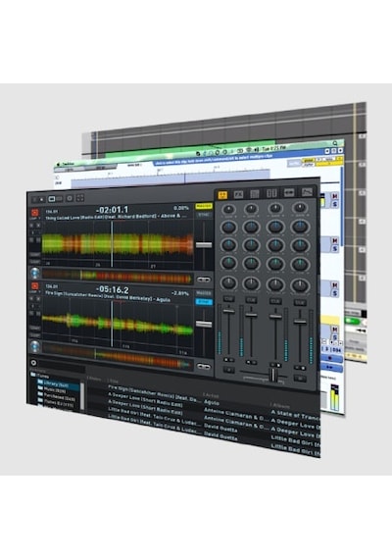Click the red loop icon on the bottom deck

(35, 286)
